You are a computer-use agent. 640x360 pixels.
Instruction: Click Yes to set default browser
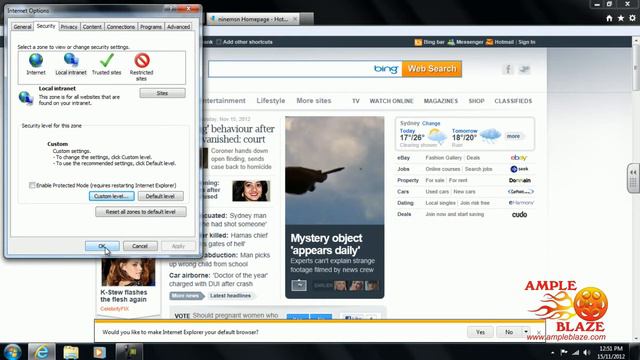(x=480, y=332)
